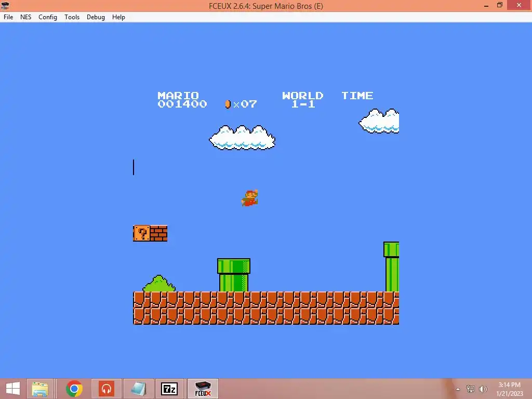Click the short green pipe

(234, 275)
